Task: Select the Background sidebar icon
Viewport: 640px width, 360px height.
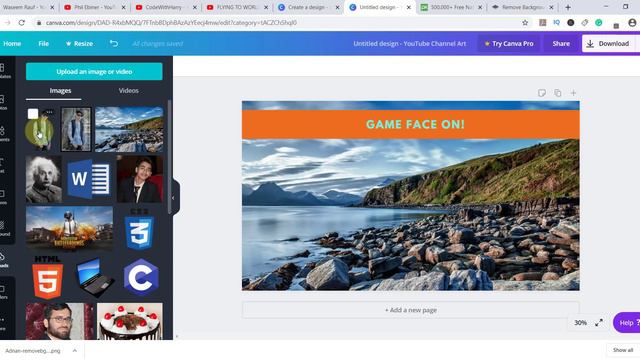Action: point(4,228)
